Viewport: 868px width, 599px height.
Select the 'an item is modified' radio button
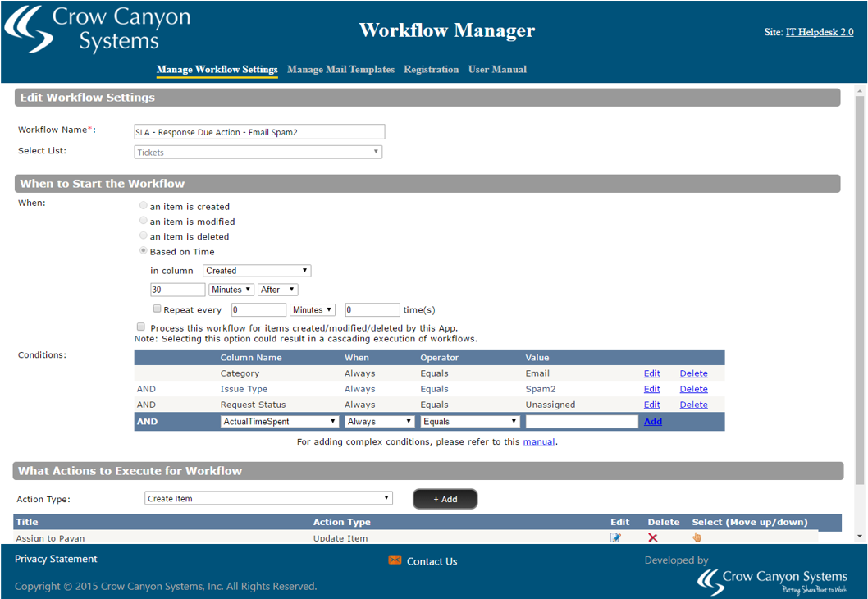(144, 222)
